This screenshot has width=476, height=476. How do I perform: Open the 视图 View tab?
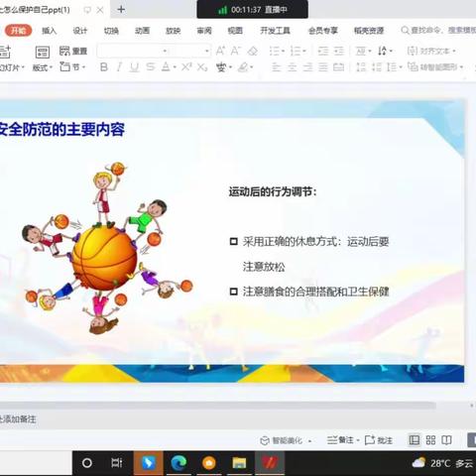[235, 31]
